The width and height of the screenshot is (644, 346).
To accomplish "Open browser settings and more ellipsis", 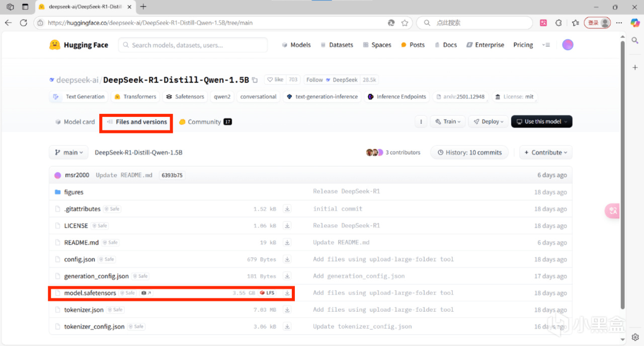I will 619,23.
